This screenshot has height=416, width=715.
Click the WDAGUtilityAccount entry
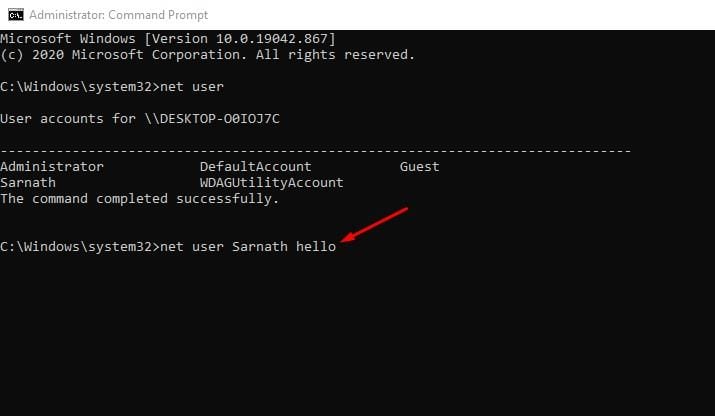coord(271,182)
